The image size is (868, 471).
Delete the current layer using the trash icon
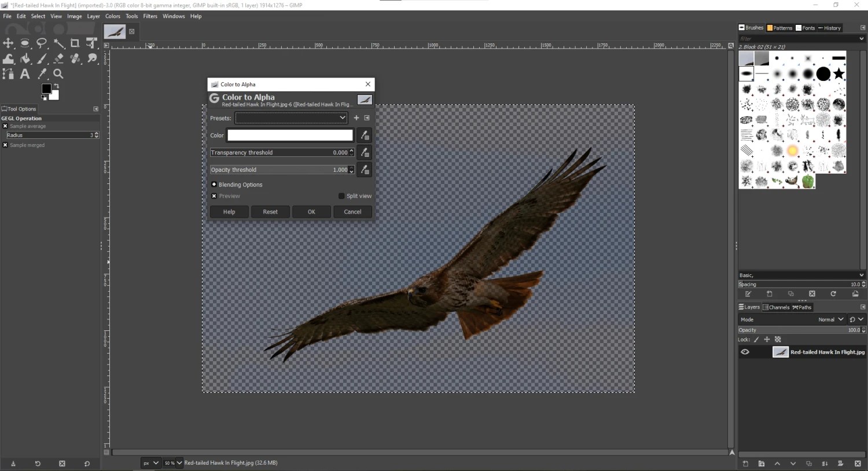coord(857,463)
